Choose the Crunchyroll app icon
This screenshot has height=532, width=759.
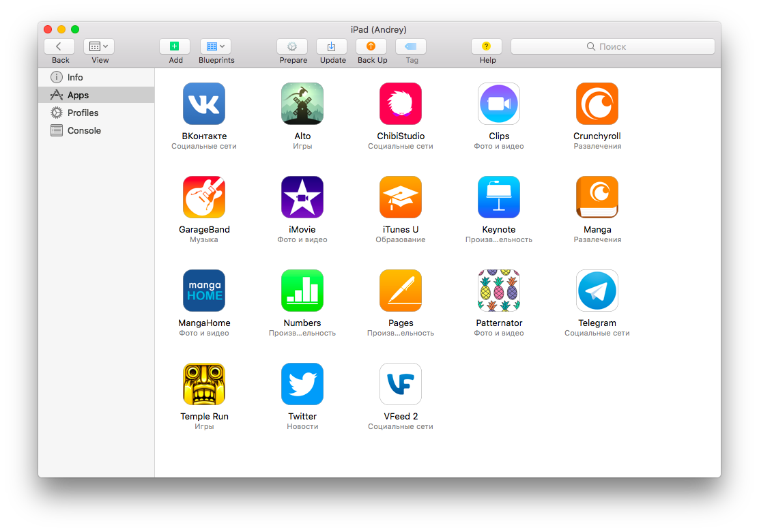pyautogui.click(x=597, y=104)
